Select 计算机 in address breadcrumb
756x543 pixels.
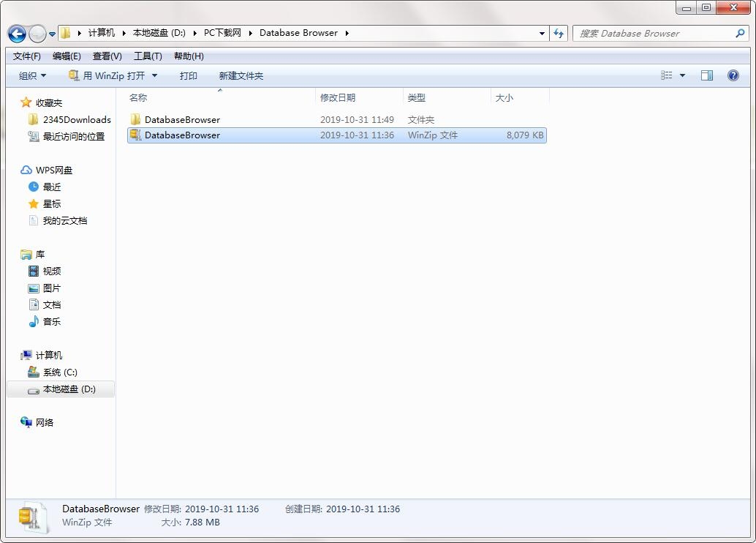point(101,33)
